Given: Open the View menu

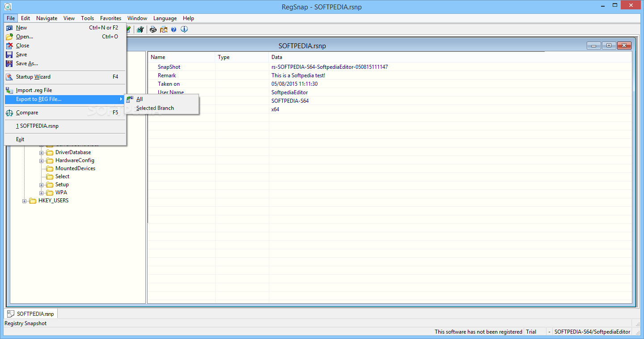Looking at the screenshot, I should (x=69, y=18).
